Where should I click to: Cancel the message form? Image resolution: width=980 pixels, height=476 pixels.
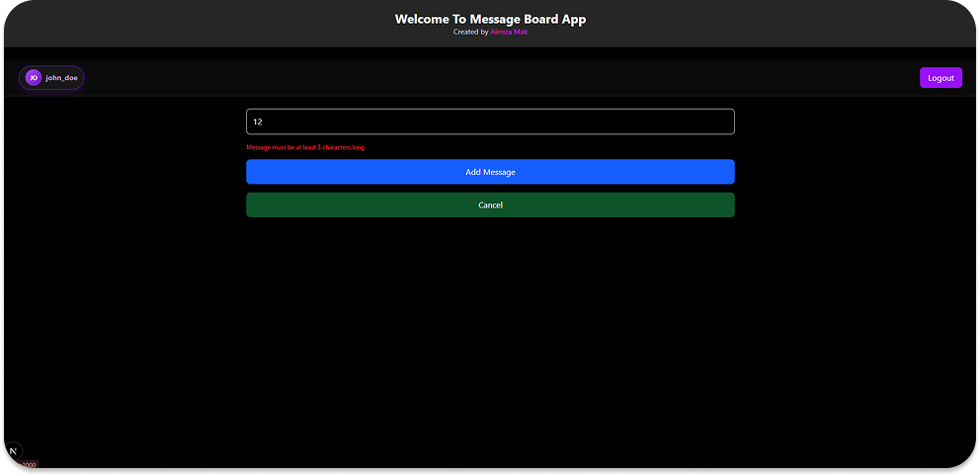490,204
